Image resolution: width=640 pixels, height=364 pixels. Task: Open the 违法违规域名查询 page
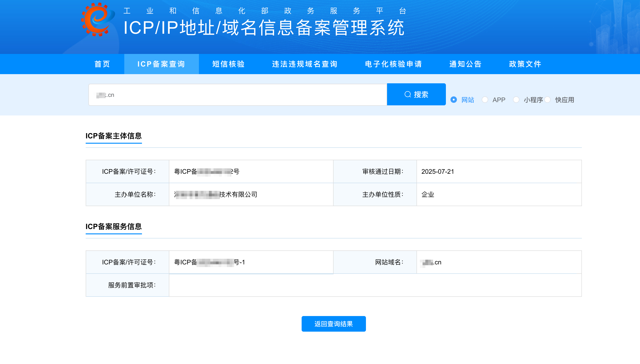304,64
